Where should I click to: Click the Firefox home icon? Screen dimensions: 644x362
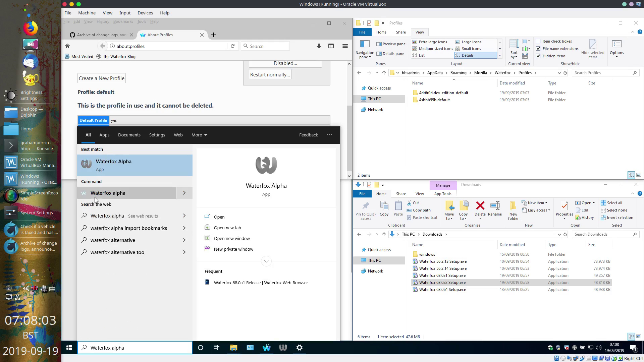(x=67, y=46)
